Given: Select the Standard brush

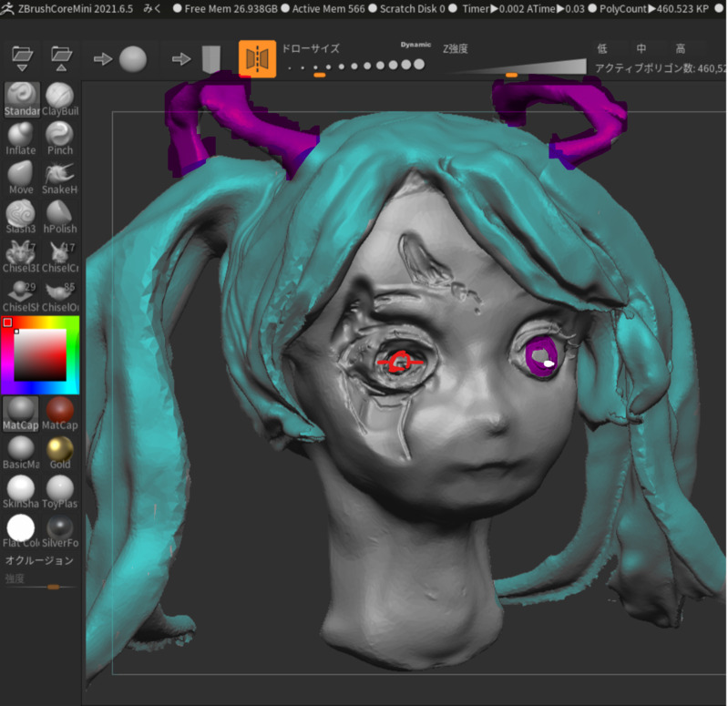Looking at the screenshot, I should [22, 99].
